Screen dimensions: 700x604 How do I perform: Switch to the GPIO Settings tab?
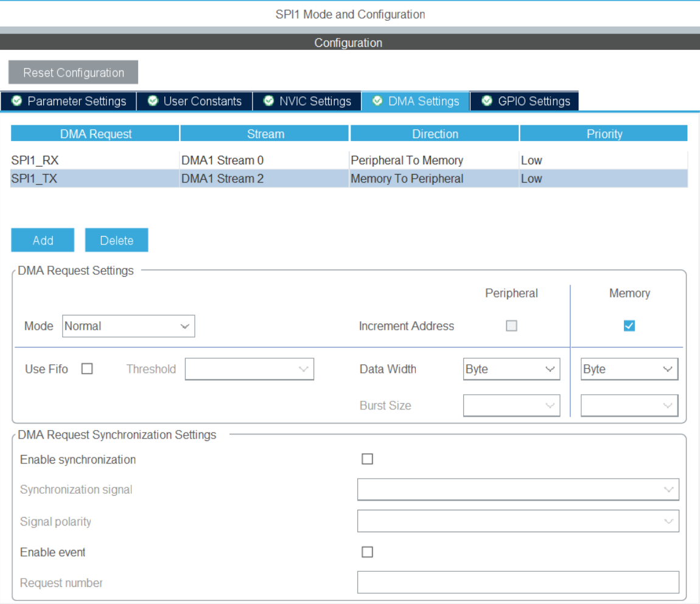(x=525, y=101)
